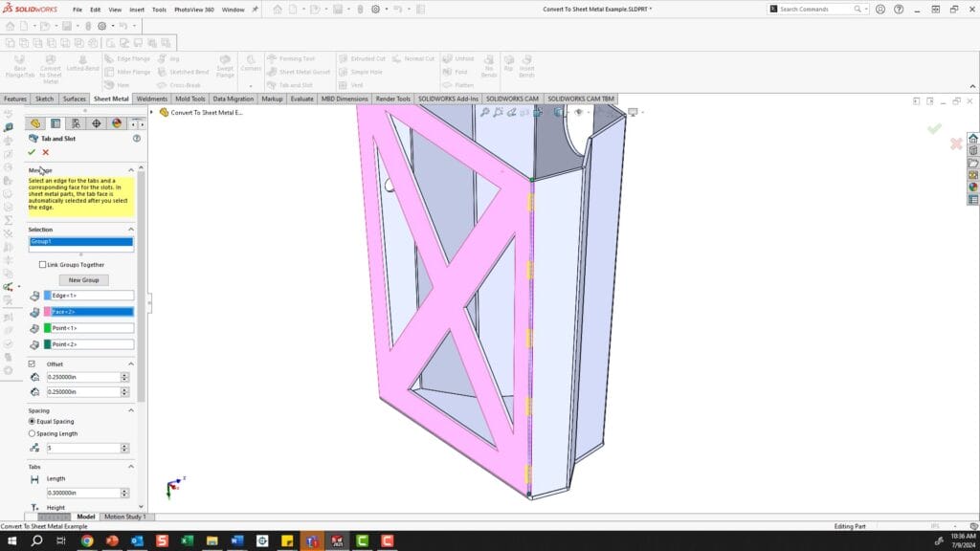Select the Equal Spacing radio button
This screenshot has height=551, width=980.
tap(33, 421)
